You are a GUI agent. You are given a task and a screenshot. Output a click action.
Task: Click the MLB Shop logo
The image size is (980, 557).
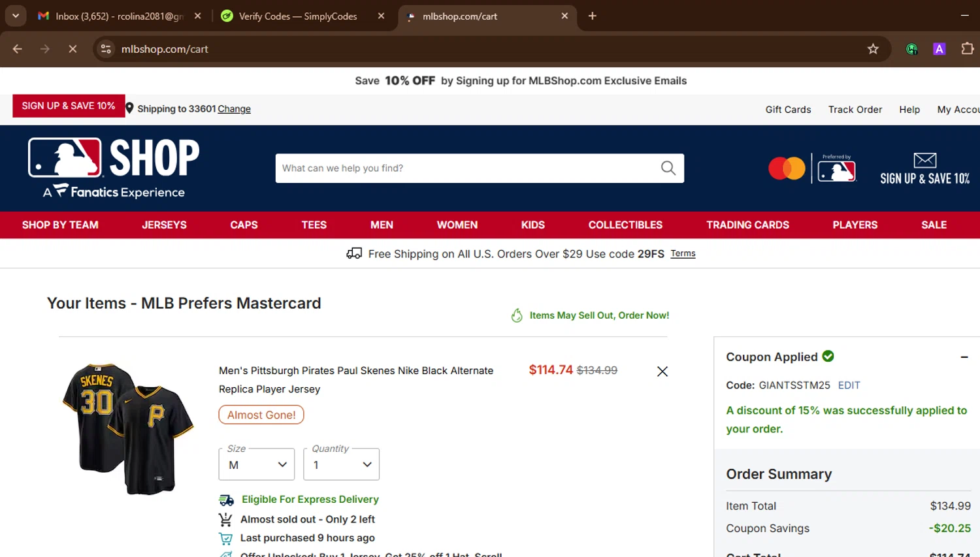[x=114, y=167]
